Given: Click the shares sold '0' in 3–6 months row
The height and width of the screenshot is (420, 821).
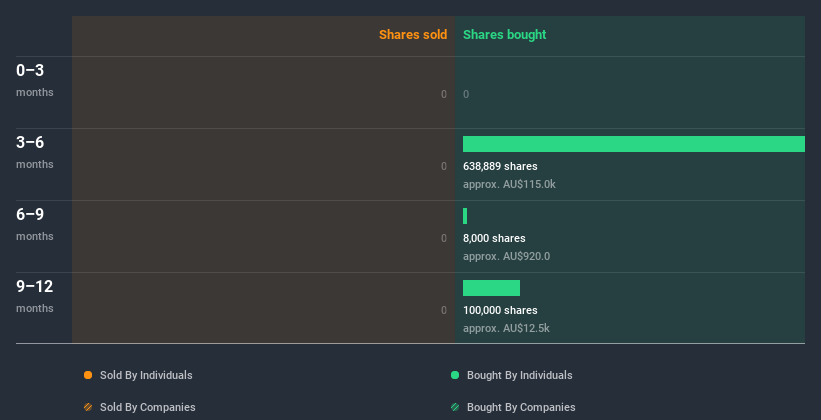Looking at the screenshot, I should click(444, 167).
